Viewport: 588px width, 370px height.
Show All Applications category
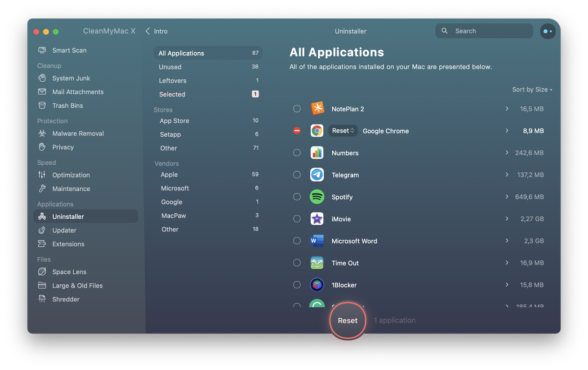tap(208, 53)
